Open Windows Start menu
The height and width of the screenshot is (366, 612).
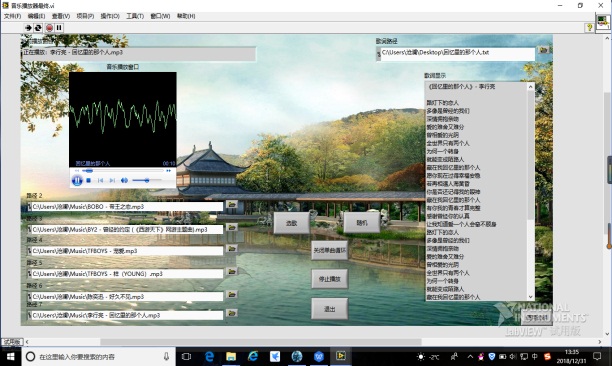[11, 356]
